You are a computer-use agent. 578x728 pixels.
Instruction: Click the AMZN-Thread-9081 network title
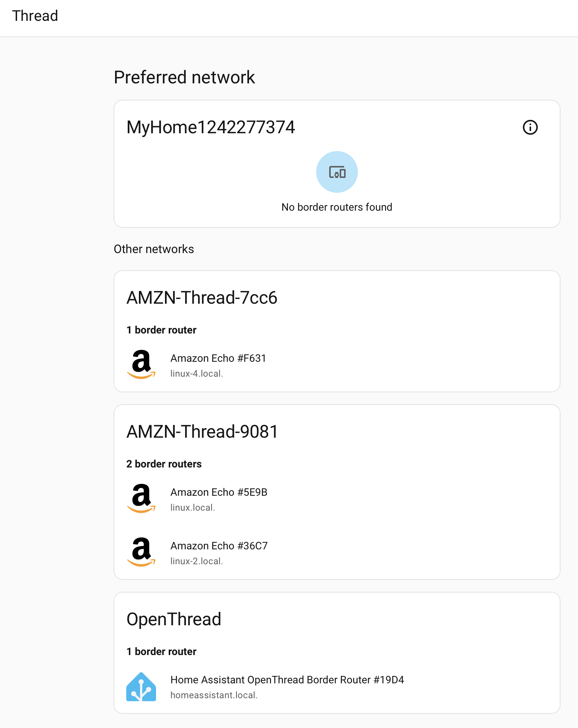[x=202, y=432]
